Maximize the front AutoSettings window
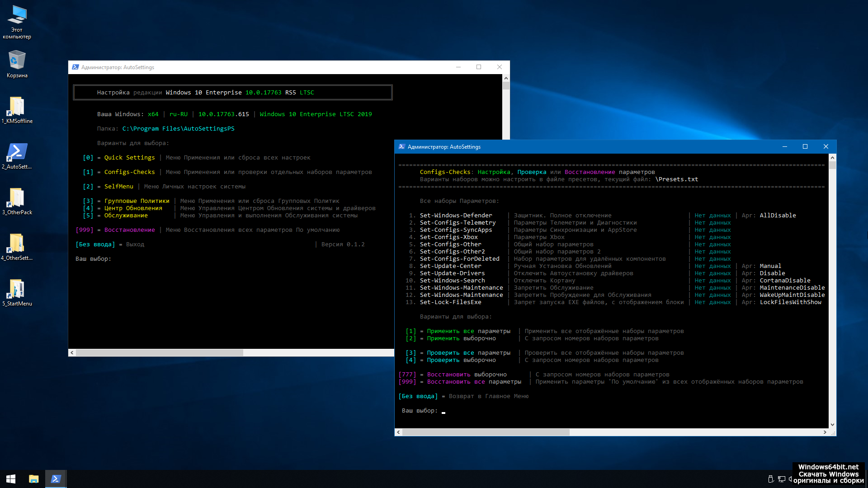Viewport: 868px width, 488px height. pos(805,147)
